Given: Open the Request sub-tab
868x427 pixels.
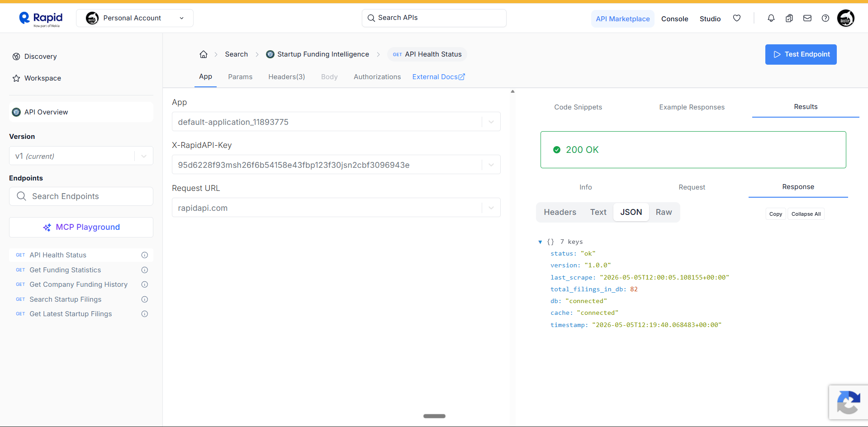Looking at the screenshot, I should 692,187.
